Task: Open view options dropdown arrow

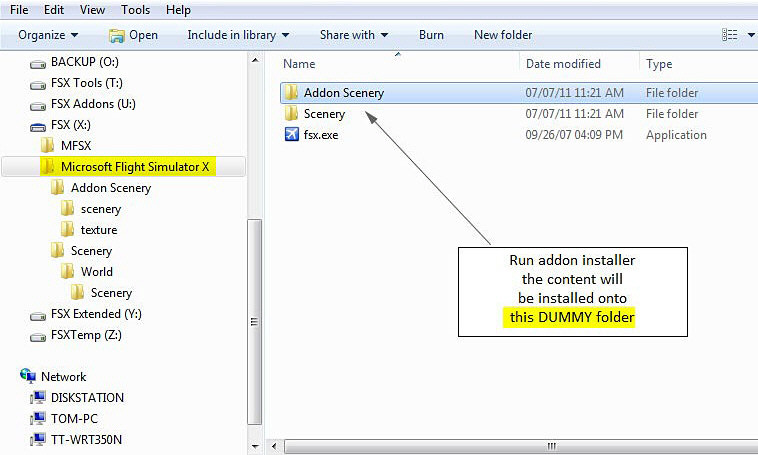Action: [x=751, y=35]
